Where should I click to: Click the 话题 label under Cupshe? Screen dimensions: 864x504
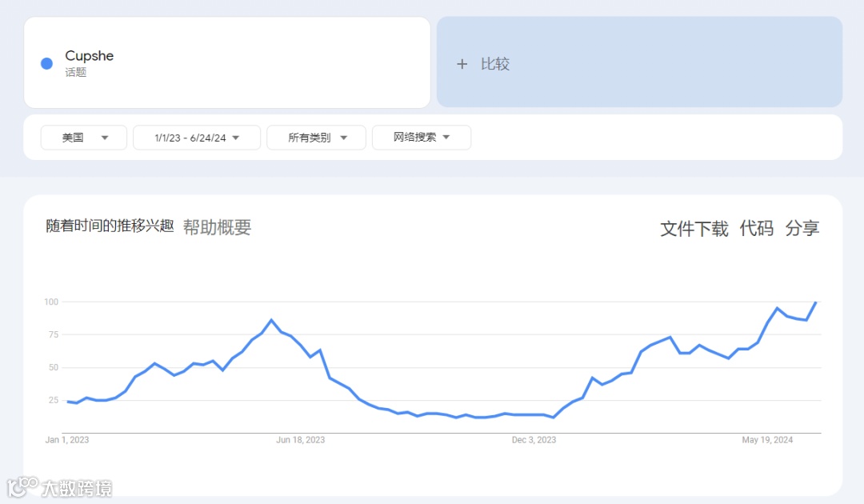[76, 72]
